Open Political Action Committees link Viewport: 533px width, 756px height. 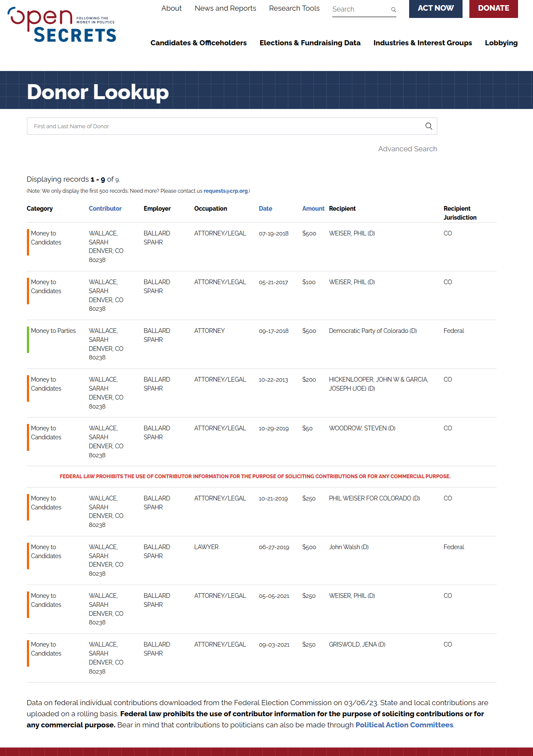click(404, 725)
